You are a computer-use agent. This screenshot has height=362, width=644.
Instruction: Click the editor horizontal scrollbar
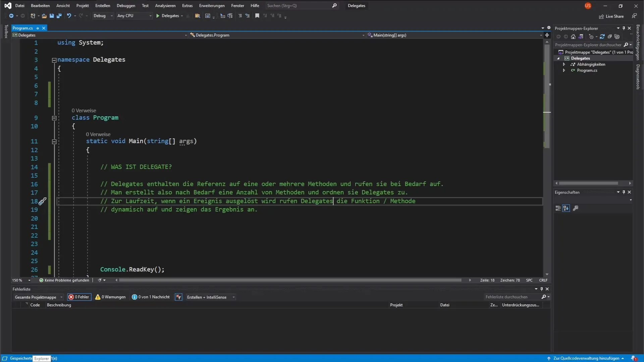(290, 280)
